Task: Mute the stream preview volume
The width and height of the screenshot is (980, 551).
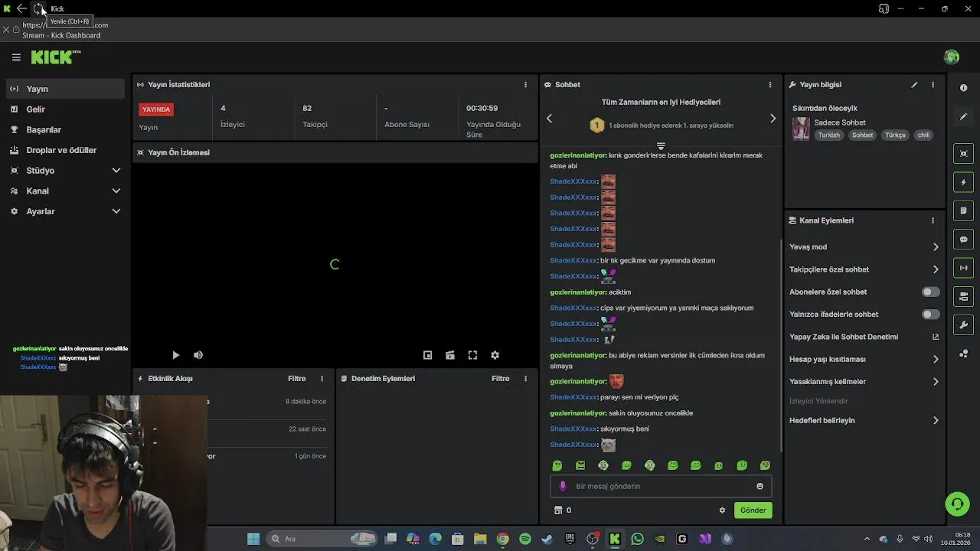Action: (198, 355)
